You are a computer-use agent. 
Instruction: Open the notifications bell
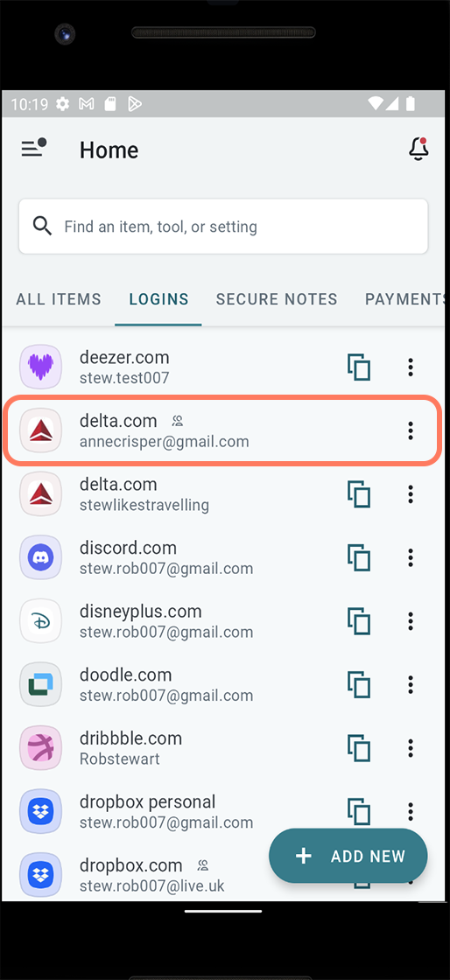click(418, 150)
